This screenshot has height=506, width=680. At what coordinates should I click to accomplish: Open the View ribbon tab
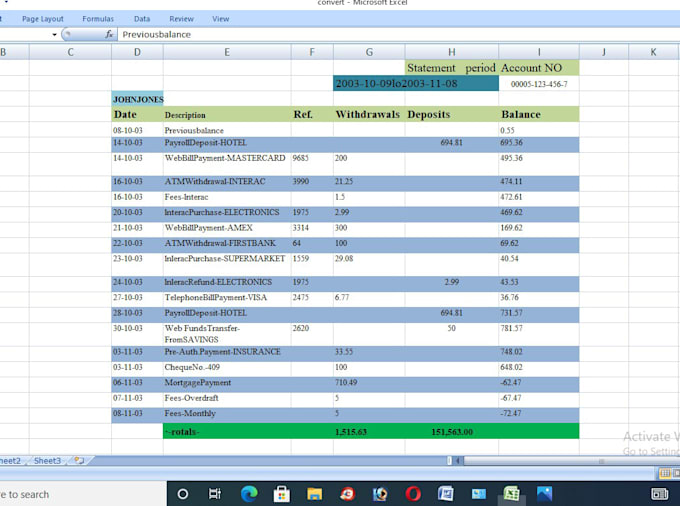click(x=221, y=19)
